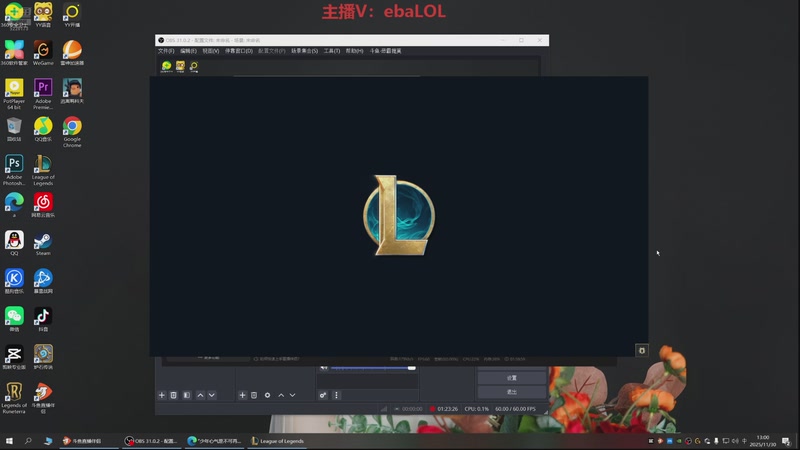Open Legends of Runeterra desktop shortcut
The width and height of the screenshot is (800, 450).
tap(14, 398)
